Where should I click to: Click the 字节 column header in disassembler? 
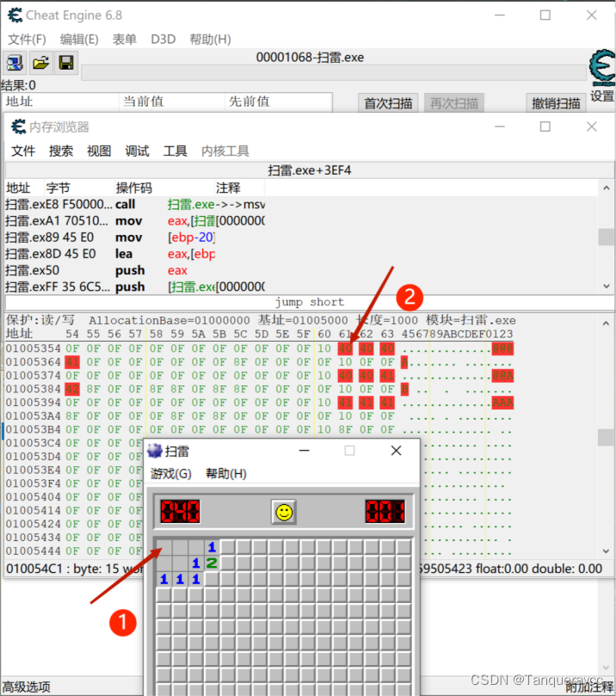tap(79, 188)
